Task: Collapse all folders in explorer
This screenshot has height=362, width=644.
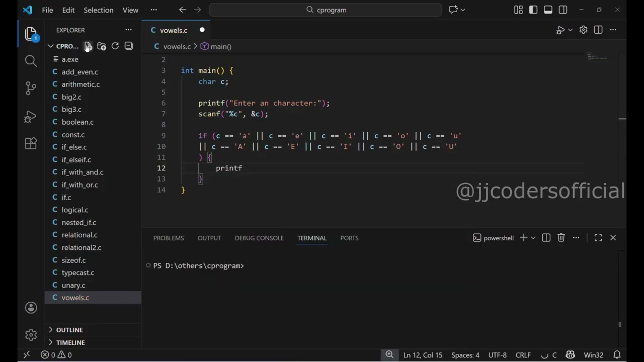Action: pyautogui.click(x=129, y=46)
